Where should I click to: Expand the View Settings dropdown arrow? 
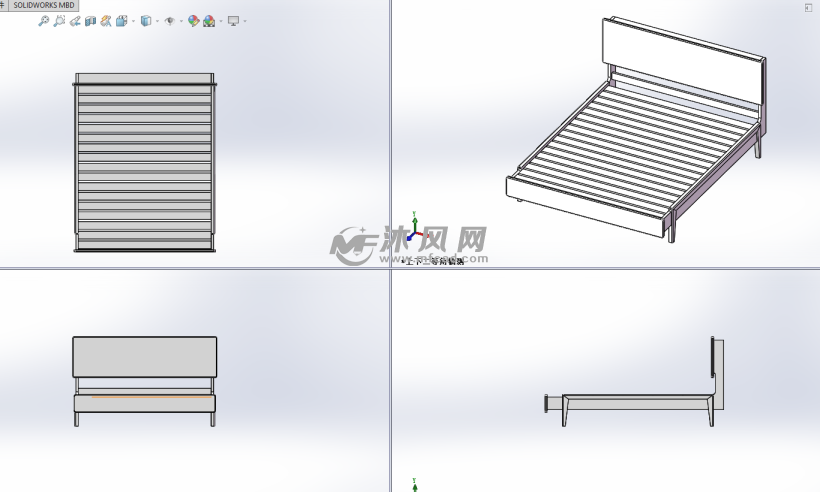click(x=244, y=21)
